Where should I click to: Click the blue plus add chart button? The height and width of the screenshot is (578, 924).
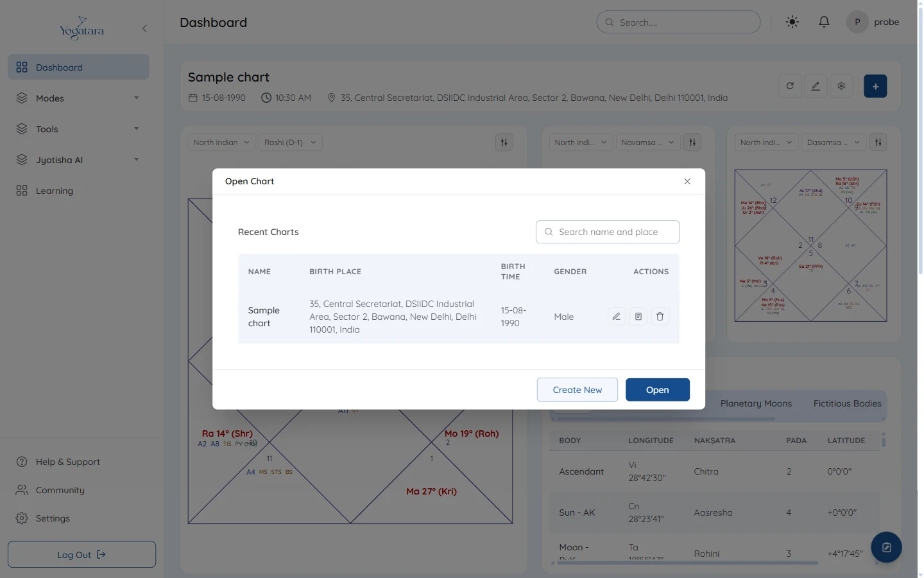click(875, 86)
